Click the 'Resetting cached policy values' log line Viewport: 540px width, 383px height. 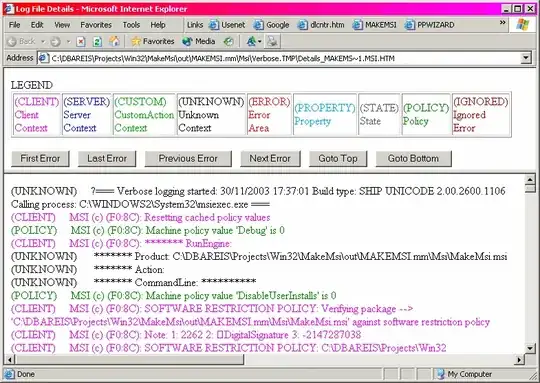(x=141, y=217)
